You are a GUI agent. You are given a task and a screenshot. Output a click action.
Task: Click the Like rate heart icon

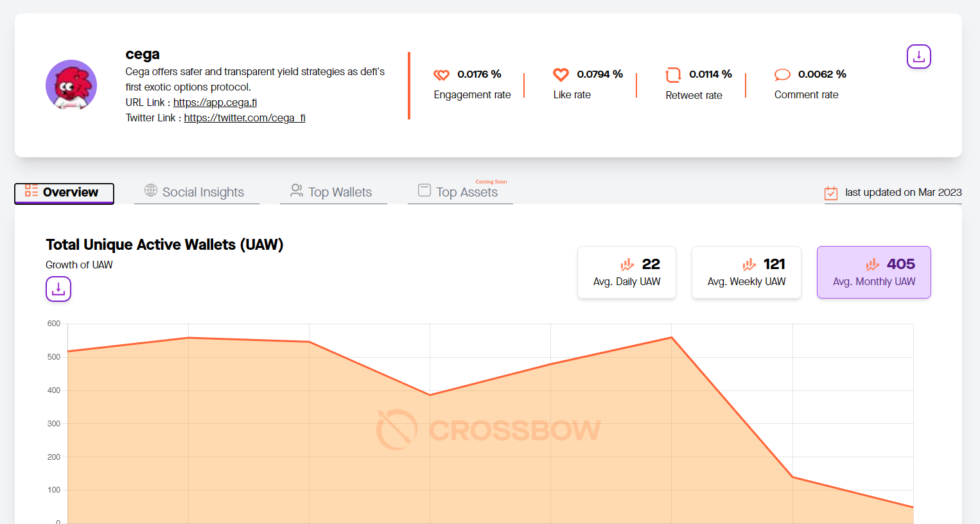pyautogui.click(x=561, y=74)
